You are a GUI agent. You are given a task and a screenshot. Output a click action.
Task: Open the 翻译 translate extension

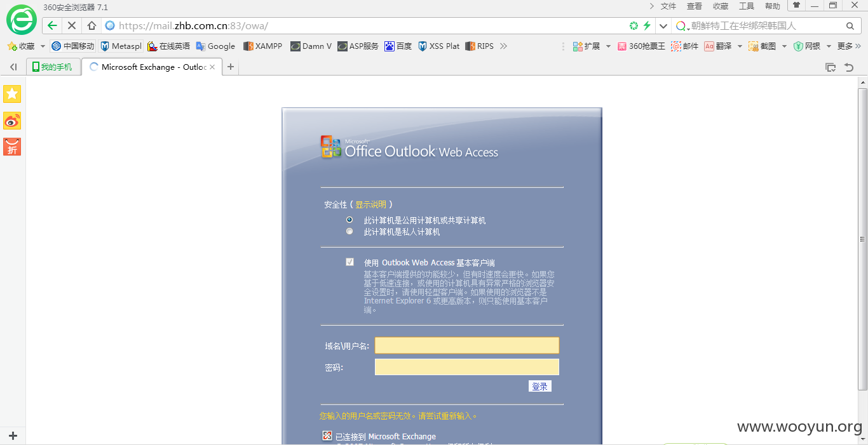click(x=718, y=46)
